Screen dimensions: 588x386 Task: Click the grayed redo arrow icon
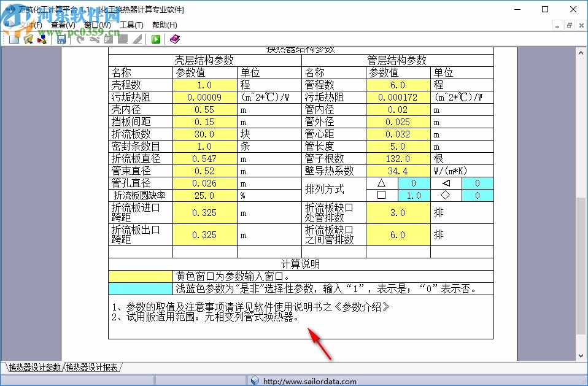point(80,39)
